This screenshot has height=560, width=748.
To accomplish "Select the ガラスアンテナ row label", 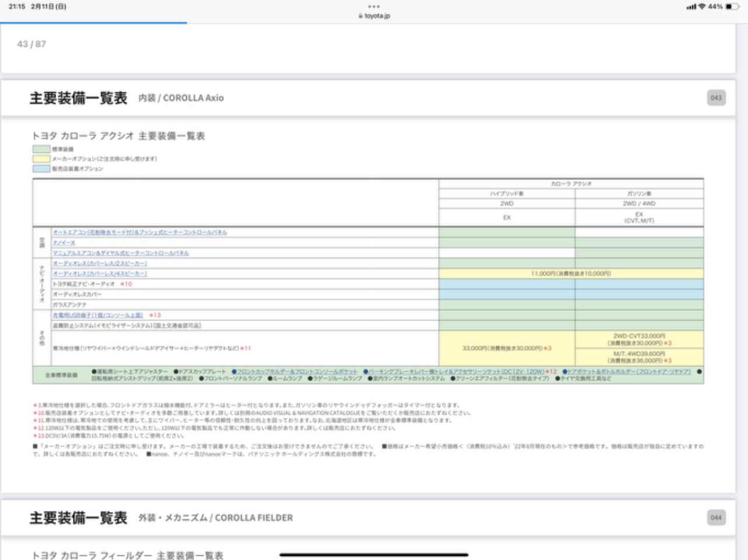I will [70, 305].
